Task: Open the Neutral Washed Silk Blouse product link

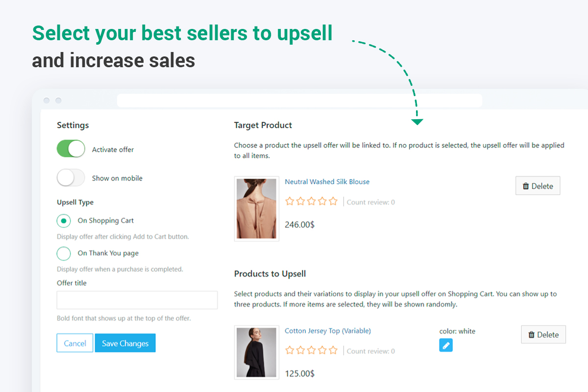Action: point(327,182)
